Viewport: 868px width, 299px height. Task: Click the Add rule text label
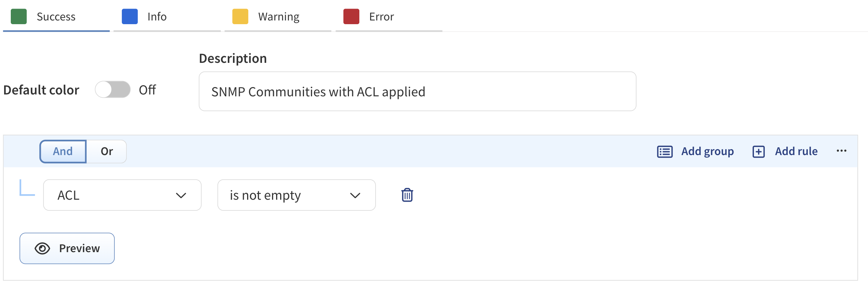[796, 151]
